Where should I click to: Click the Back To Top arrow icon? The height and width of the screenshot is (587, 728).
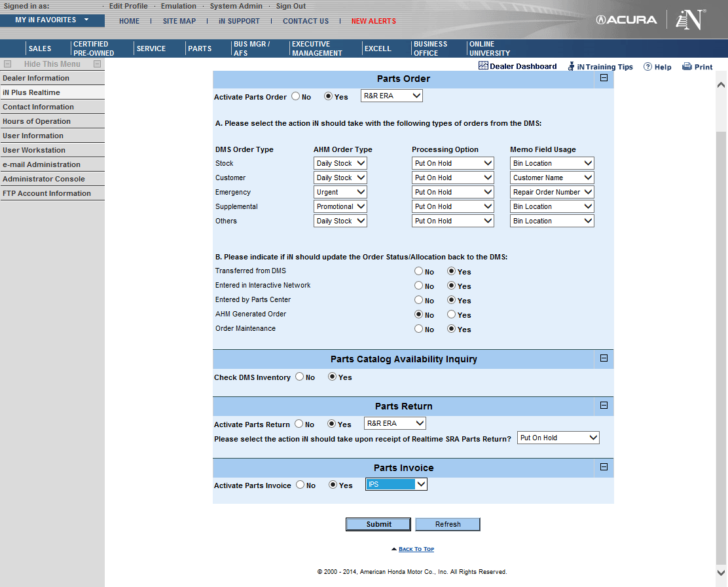tap(393, 549)
